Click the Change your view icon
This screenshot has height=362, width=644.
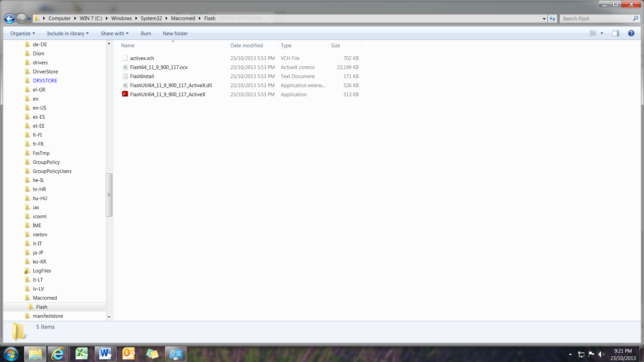[594, 33]
